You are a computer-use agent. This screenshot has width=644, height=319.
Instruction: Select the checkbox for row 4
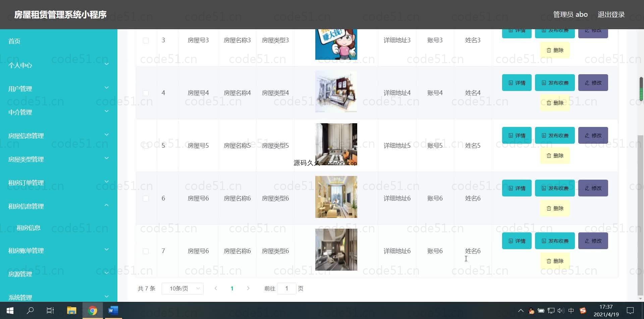click(x=146, y=93)
